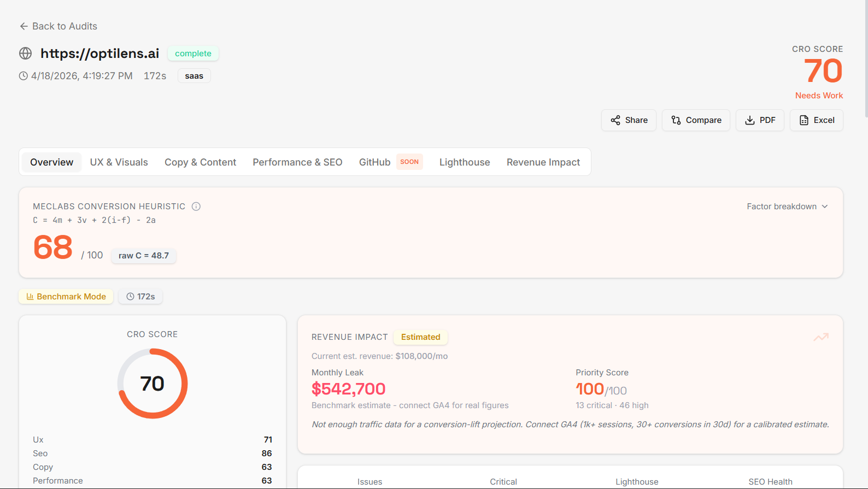This screenshot has width=868, height=489.
Task: Export the audit to Excel
Action: click(817, 120)
